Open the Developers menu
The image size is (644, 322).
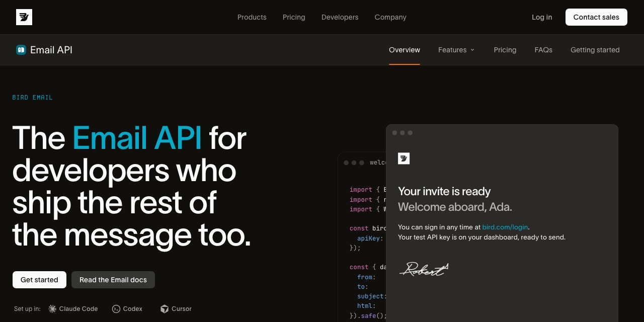[340, 17]
